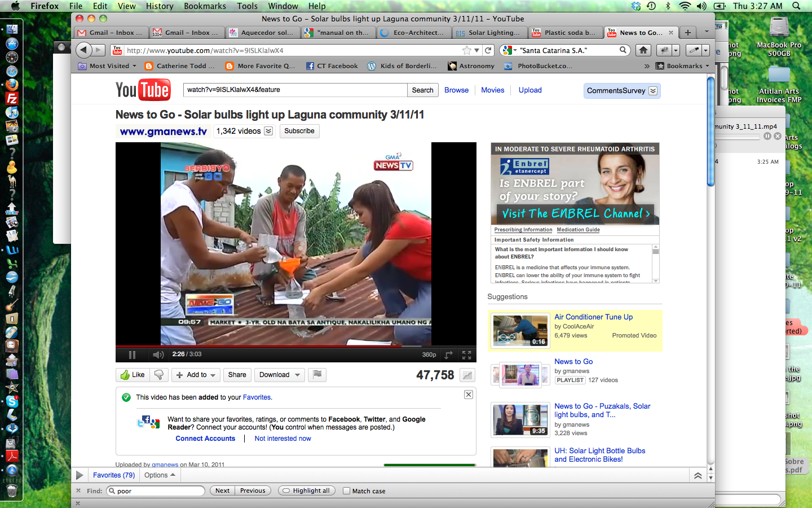Image resolution: width=812 pixels, height=508 pixels.
Task: Open the News to Go playlist link
Action: coord(573,362)
